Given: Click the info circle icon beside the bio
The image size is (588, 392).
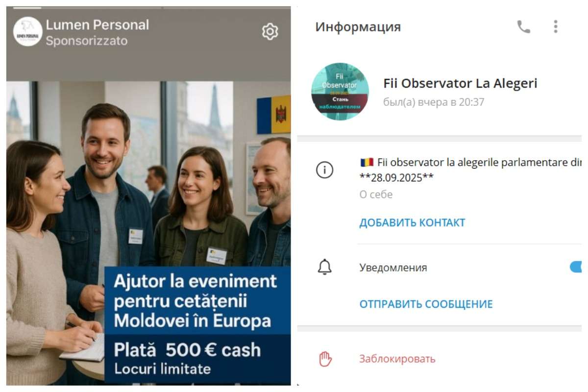Looking at the screenshot, I should click(324, 170).
